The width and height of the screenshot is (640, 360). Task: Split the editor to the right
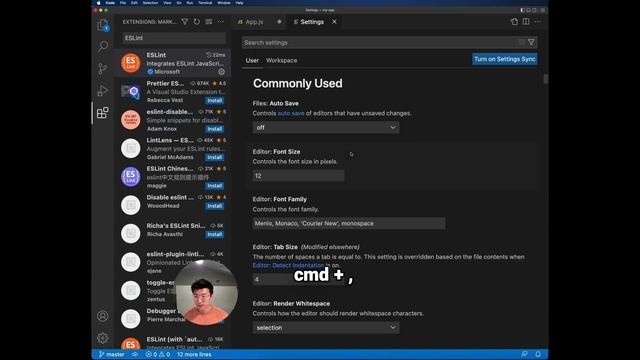[526, 22]
